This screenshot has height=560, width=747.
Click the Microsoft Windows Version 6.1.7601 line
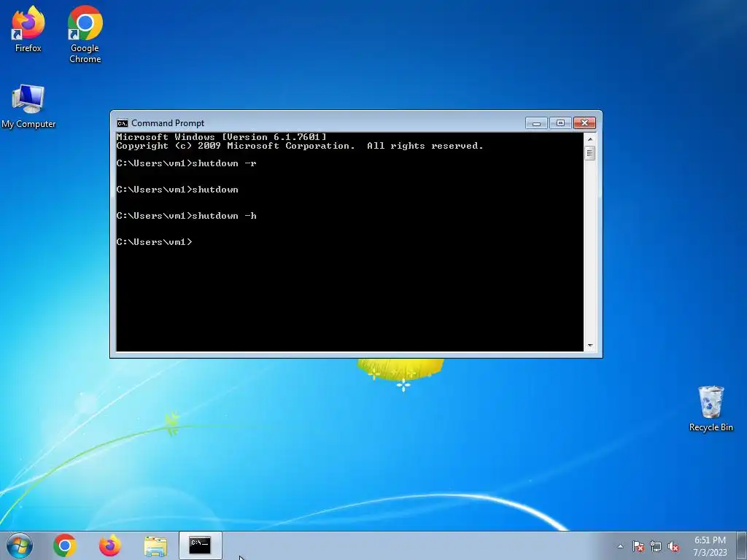click(222, 137)
